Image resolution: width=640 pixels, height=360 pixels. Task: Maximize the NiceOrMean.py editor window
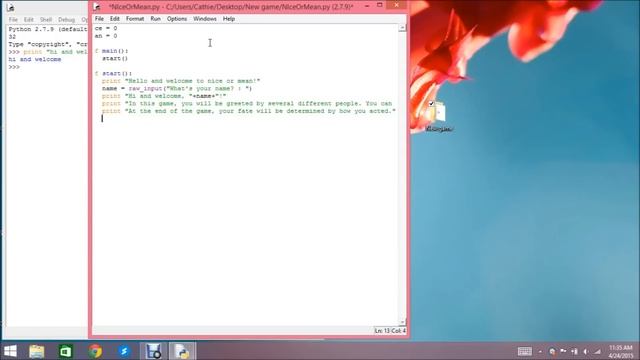(380, 5)
